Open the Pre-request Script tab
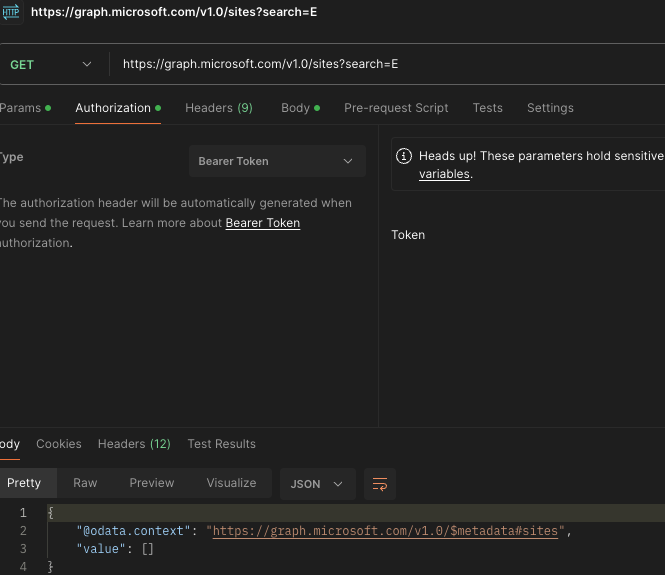Viewport: 665px width, 575px height. [x=396, y=108]
